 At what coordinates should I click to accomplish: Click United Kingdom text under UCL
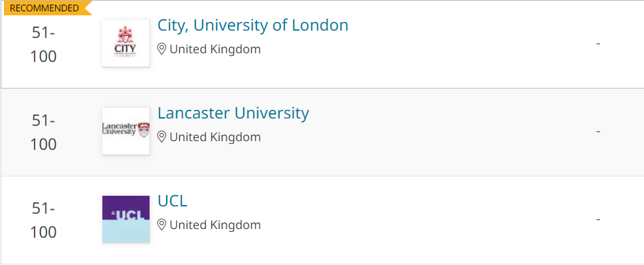click(215, 225)
